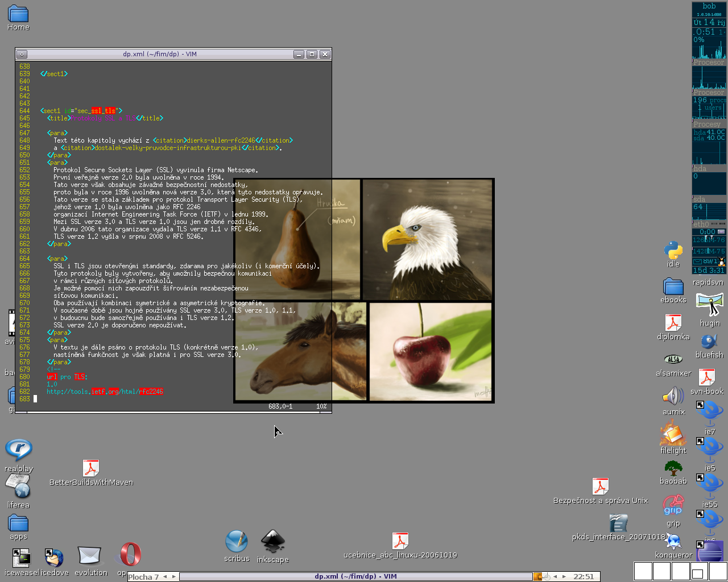Open pkds_interface_20071018 document icon
The width and height of the screenshot is (728, 582).
click(618, 523)
